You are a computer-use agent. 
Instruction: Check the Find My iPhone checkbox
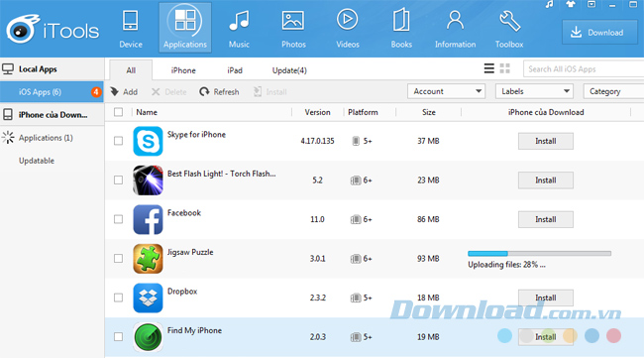[118, 337]
